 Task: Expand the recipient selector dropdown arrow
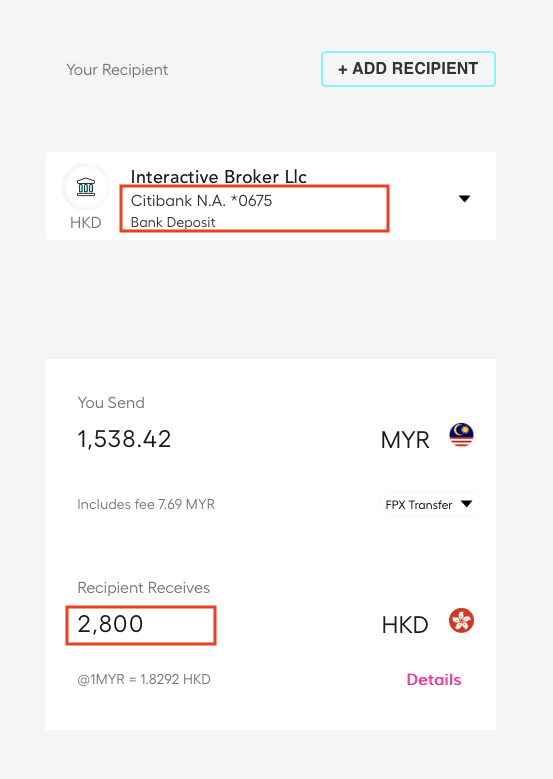[465, 199]
